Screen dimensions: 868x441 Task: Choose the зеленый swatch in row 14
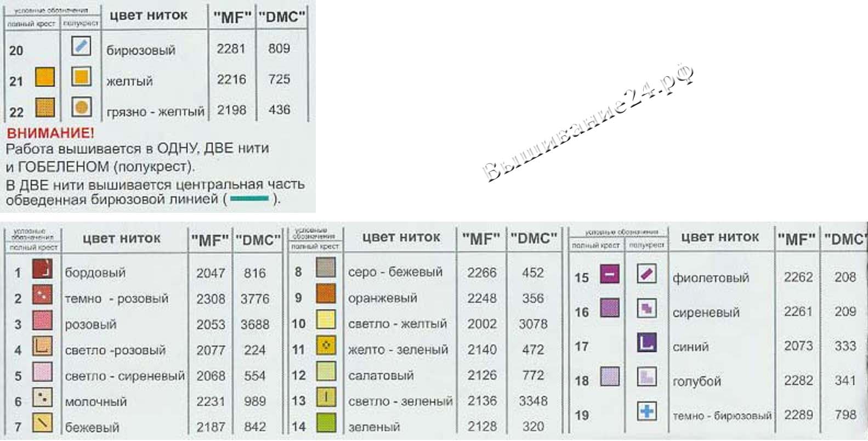[325, 423]
